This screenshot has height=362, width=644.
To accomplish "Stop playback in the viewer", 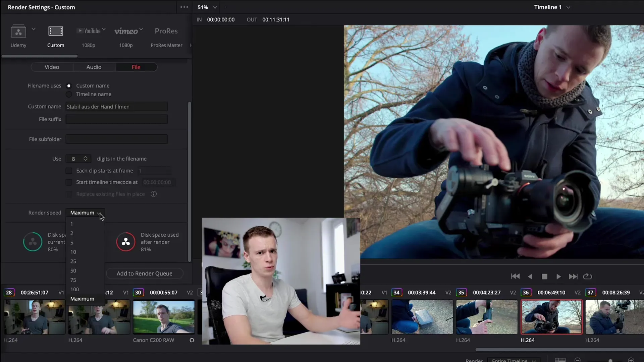I will [x=544, y=277].
